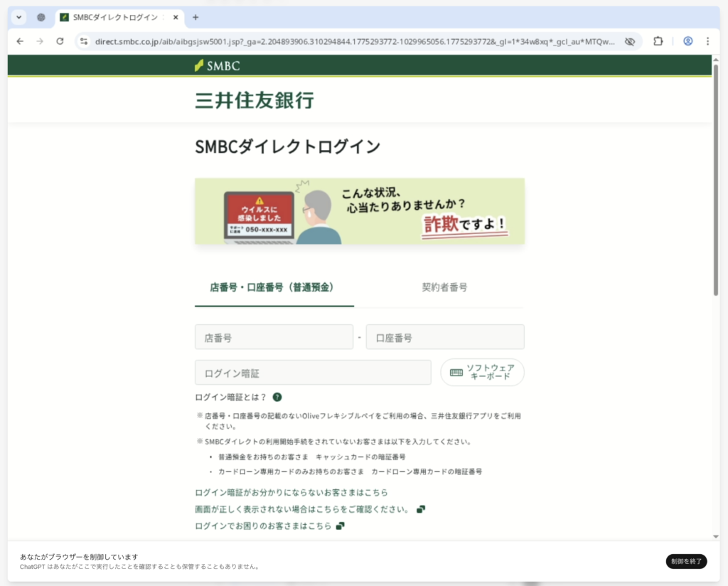The width and height of the screenshot is (728, 586).
Task: Click the 店番号 input field
Action: 274,337
